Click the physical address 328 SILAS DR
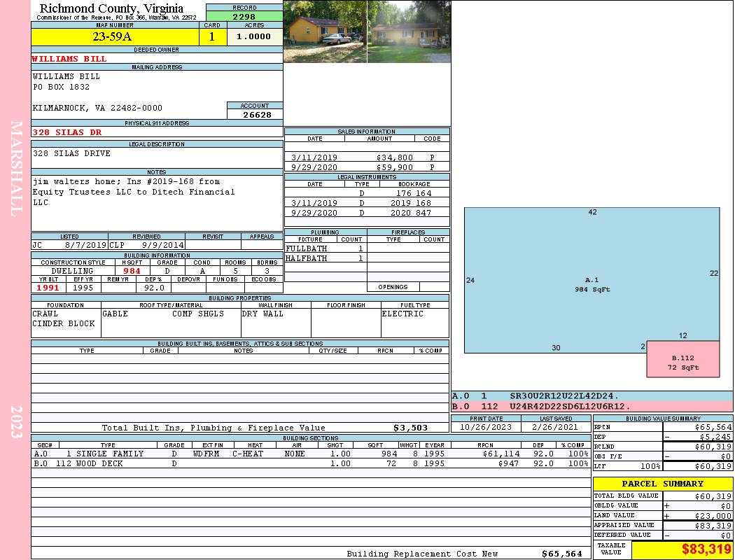This screenshot has height=560, width=735. 66,132
